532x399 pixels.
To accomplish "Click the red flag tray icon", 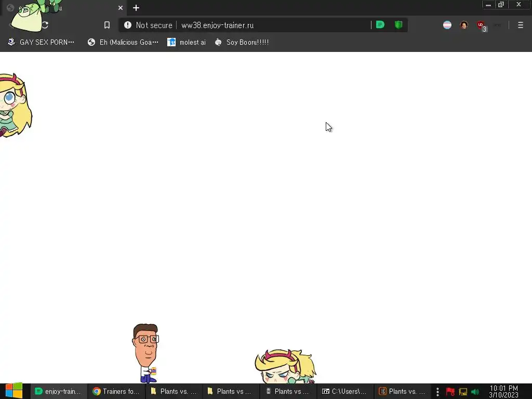I will [x=450, y=392].
